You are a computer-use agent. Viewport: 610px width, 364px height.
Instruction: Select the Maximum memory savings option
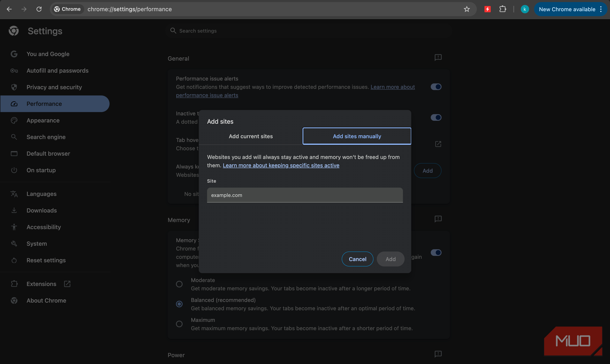pyautogui.click(x=179, y=324)
